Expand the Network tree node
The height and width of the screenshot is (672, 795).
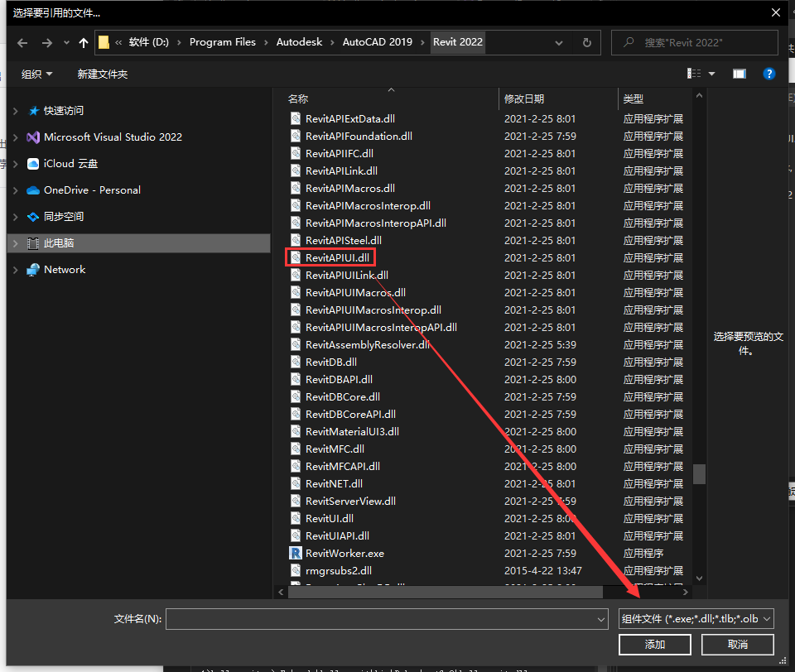[15, 270]
